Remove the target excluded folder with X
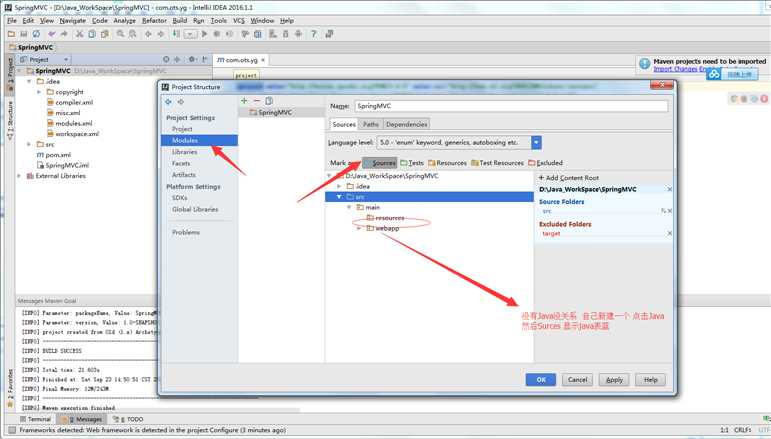Viewport: 771px width, 439px height. tap(670, 234)
